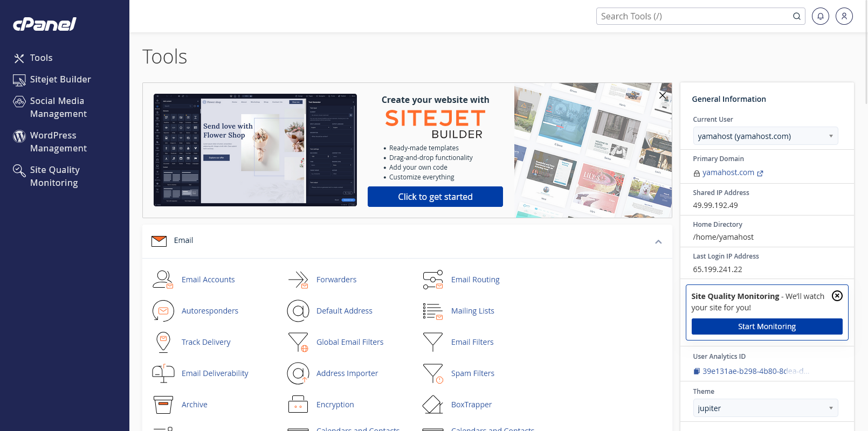This screenshot has height=431, width=868.
Task: Click the Spam Filters funnel icon
Action: 433,373
